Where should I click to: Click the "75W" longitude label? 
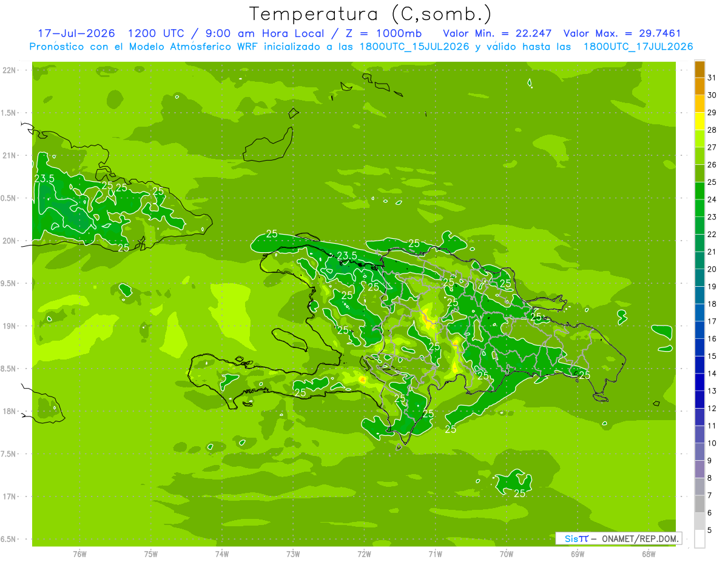pos(151,554)
